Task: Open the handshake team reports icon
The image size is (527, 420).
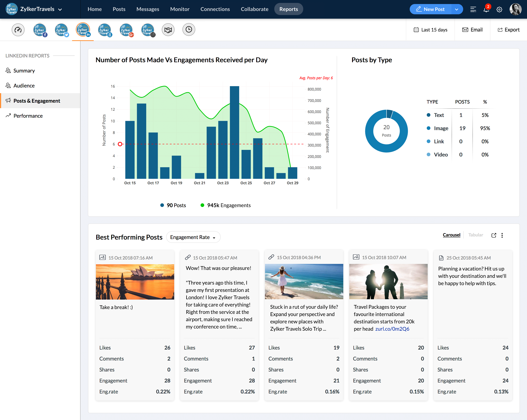Action: (168, 30)
